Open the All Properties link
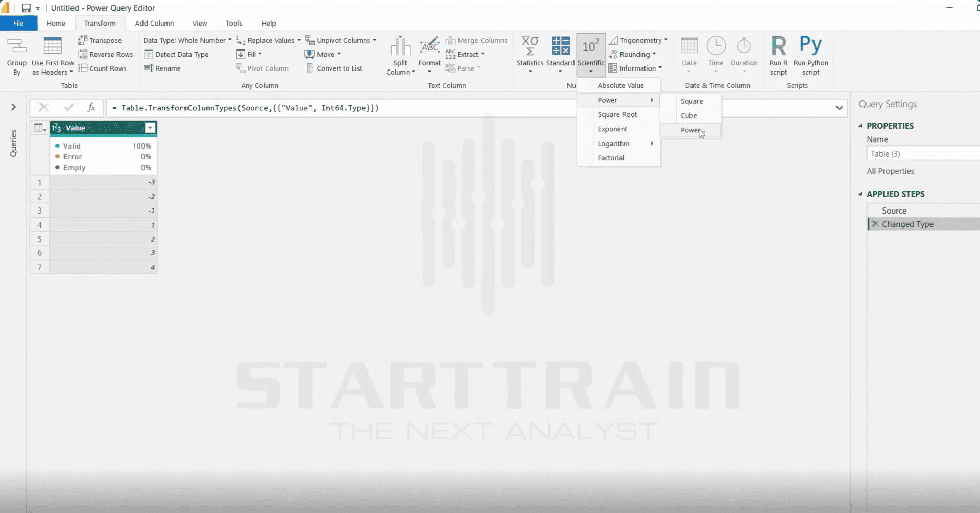Image resolution: width=980 pixels, height=513 pixels. click(x=890, y=171)
